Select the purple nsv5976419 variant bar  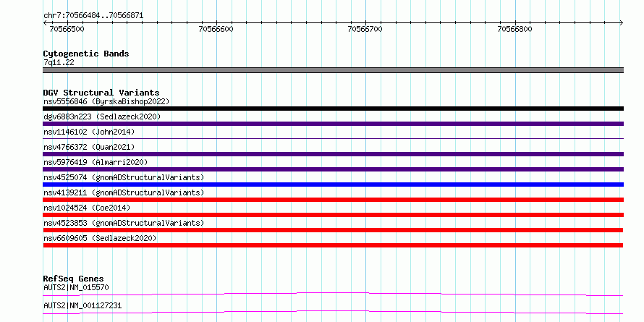[x=333, y=169]
